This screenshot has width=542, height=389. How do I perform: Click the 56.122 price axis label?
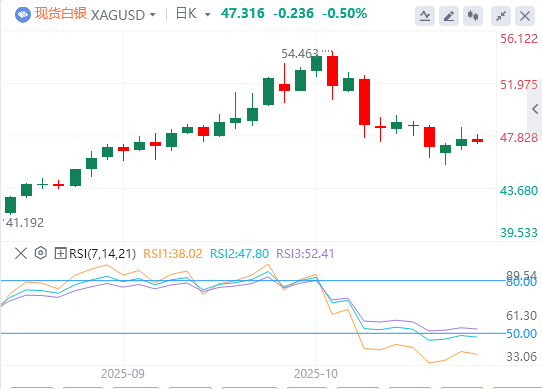[519, 39]
